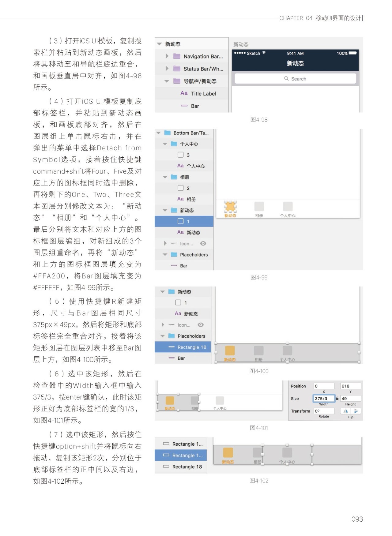Click the flip horizontal icon

click(346, 411)
